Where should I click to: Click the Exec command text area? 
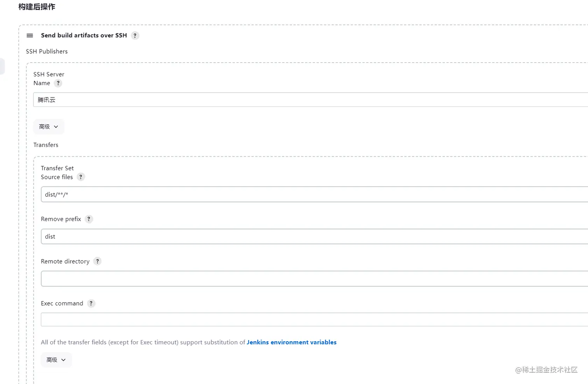tap(314, 319)
